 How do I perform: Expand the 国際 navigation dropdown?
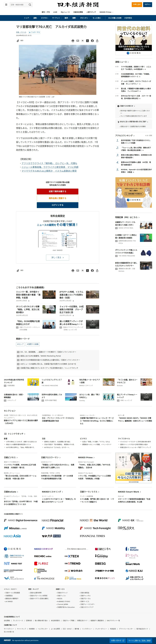75,18
